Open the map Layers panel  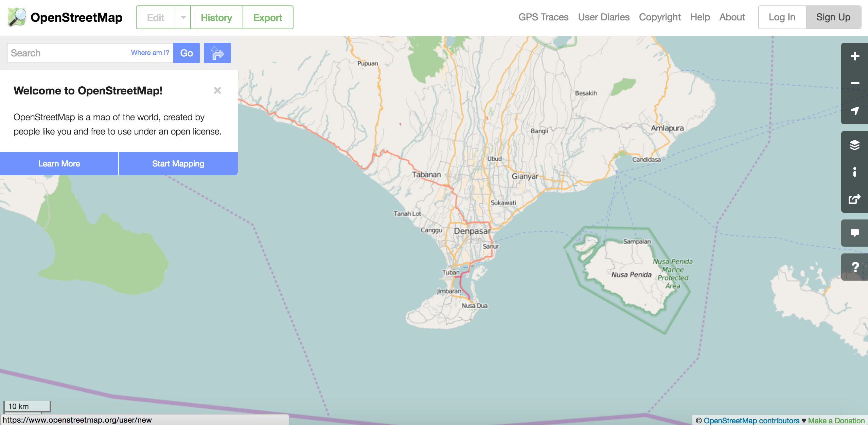pos(855,145)
